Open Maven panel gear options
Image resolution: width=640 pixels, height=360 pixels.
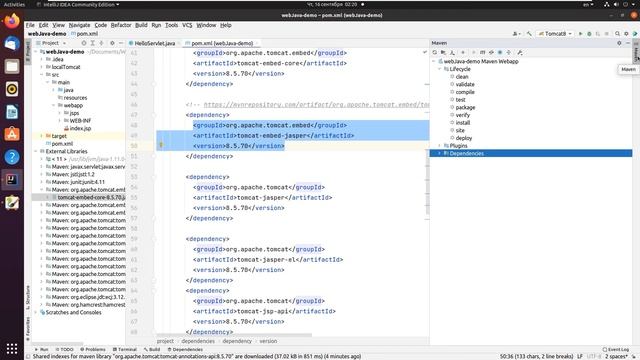click(x=619, y=43)
